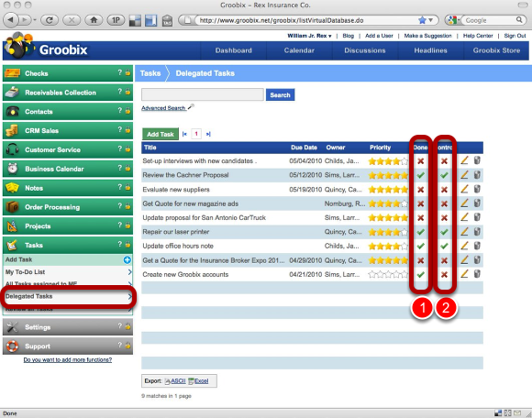Toggle Done for 'Update proposal for San Antonio CarTruck'
Image resolution: width=532 pixels, height=418 pixels.
tap(421, 218)
